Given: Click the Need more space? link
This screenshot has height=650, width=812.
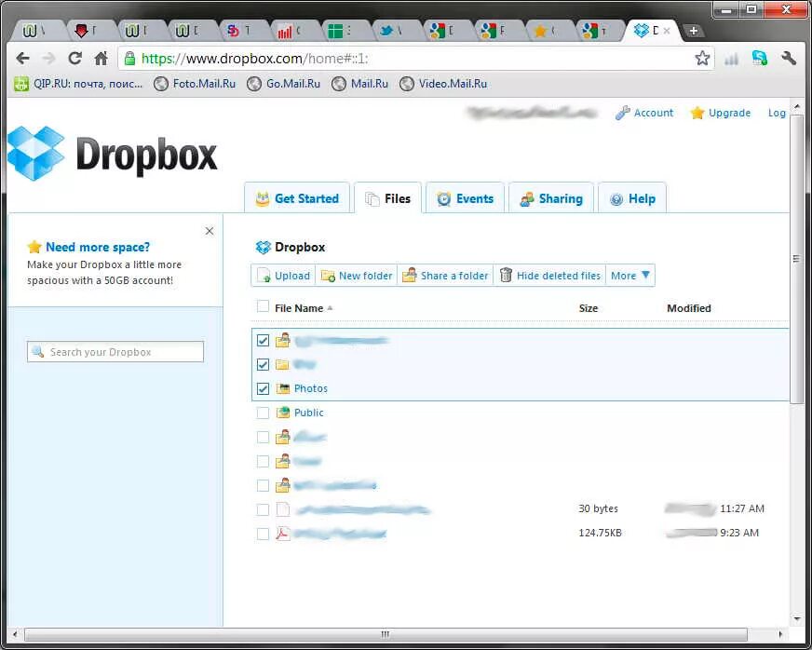Looking at the screenshot, I should tap(98, 247).
